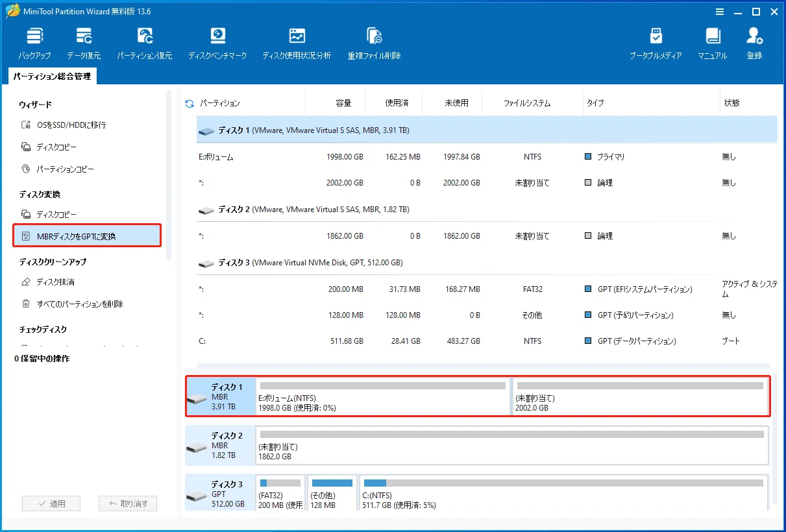The height and width of the screenshot is (532, 786).
Task: Open ディスクコピー under ウィザード
Action: coord(49,147)
